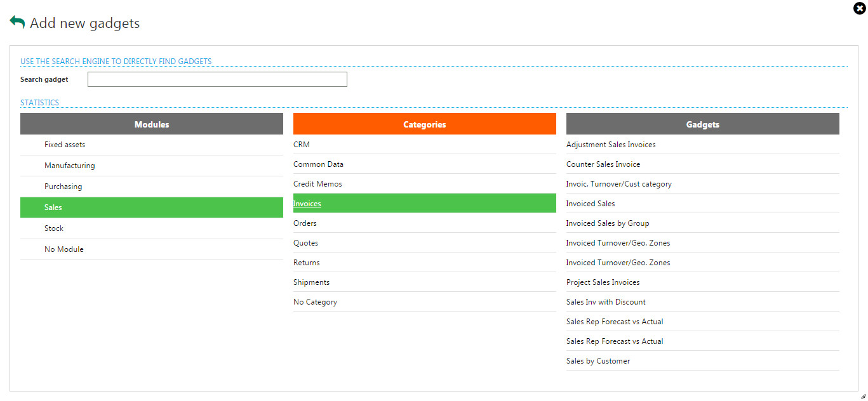Select the Counter Sales Invoice gadget
Screen dimensions: 868x401
point(603,164)
